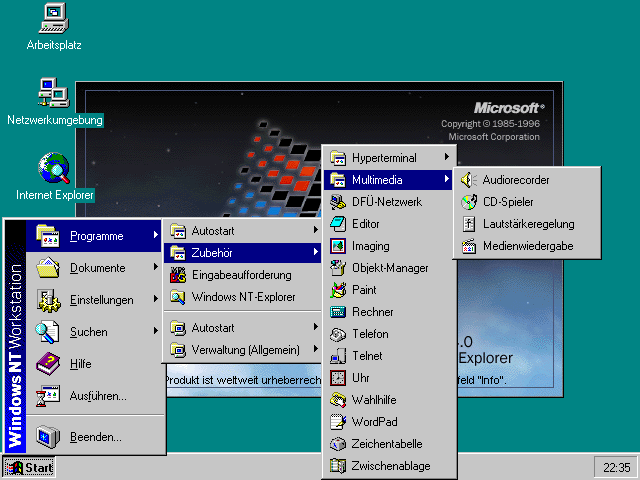The width and height of the screenshot is (640, 480).
Task: Launch Windows NT-Explorer from Programme
Action: click(x=243, y=297)
